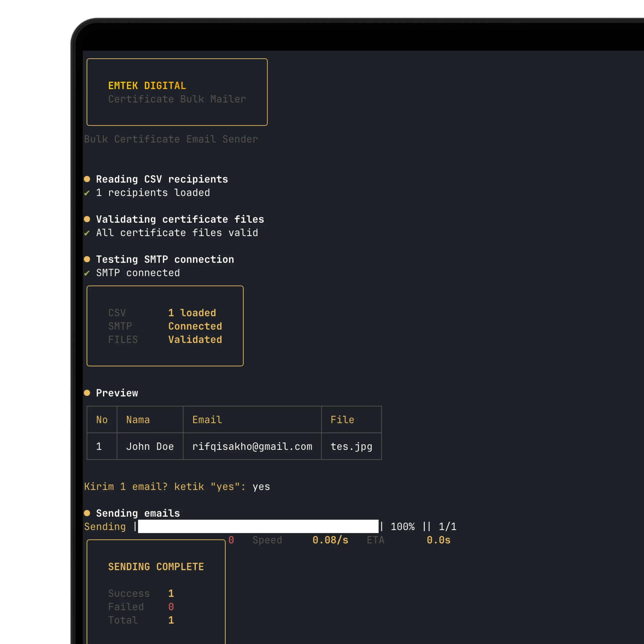Click the checkmark next to All certificate files valid
This screenshot has height=644, width=644.
[87, 233]
